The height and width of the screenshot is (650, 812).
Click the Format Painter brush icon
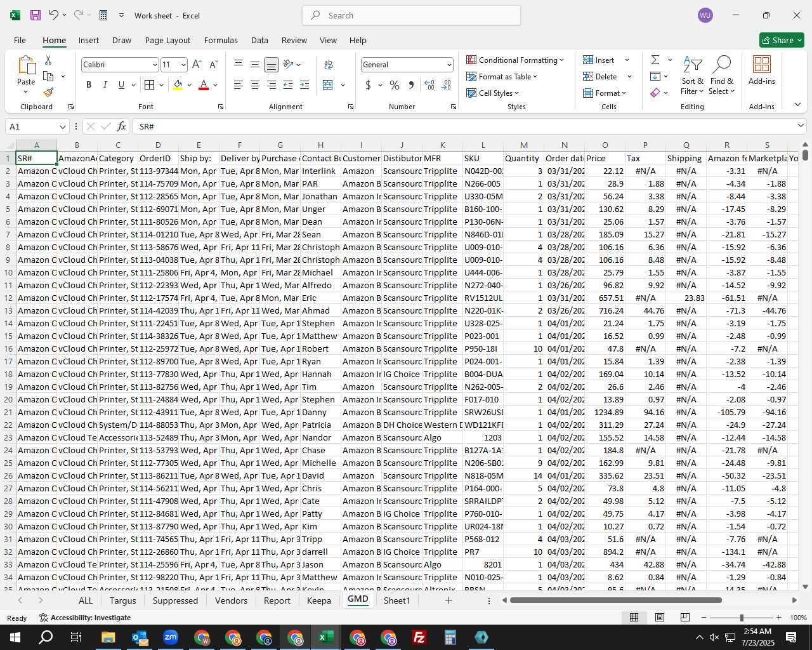(48, 92)
